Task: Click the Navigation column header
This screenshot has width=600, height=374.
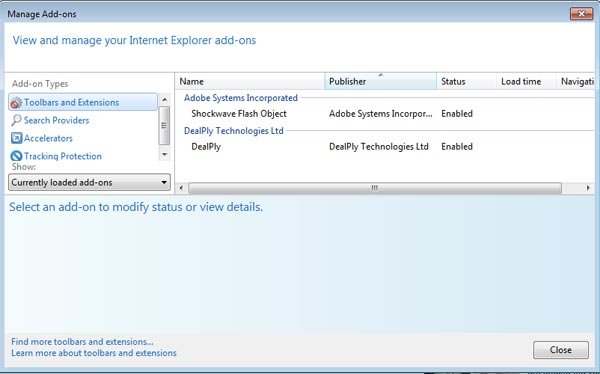Action: click(x=576, y=82)
